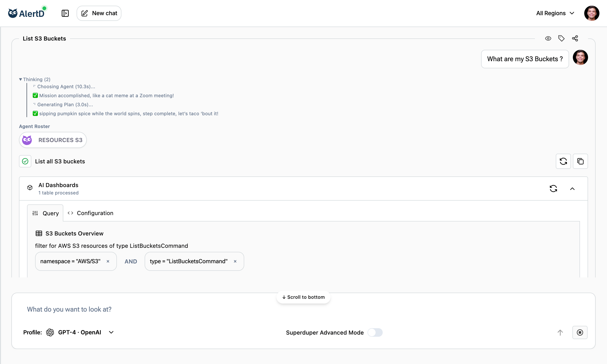
Task: Refresh the AI Dashboards panel
Action: click(x=553, y=189)
